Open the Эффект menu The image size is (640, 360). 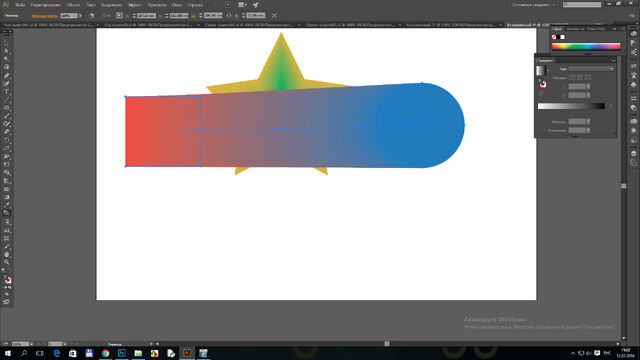coord(134,5)
